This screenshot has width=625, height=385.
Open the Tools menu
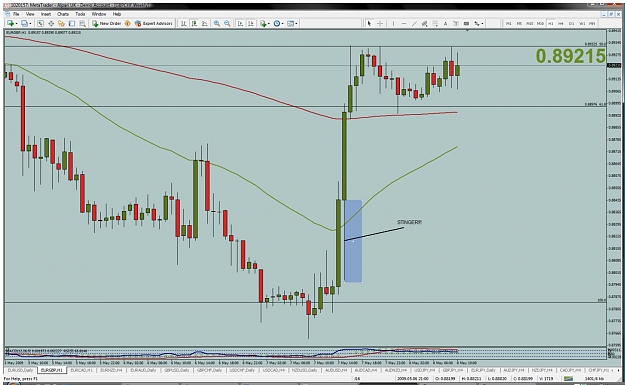tap(80, 14)
